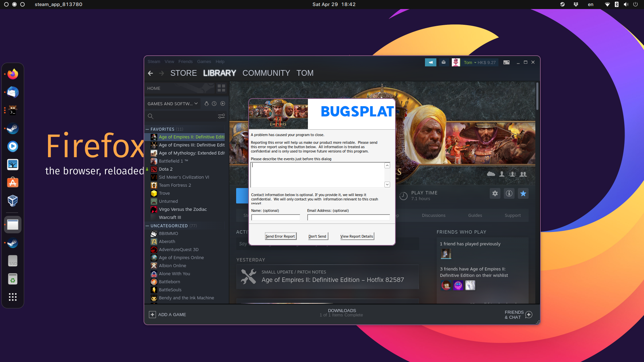Image resolution: width=644 pixels, height=362 pixels.
Task: Click Hotfix 82587 patch notes wrench icon
Action: coord(249,277)
